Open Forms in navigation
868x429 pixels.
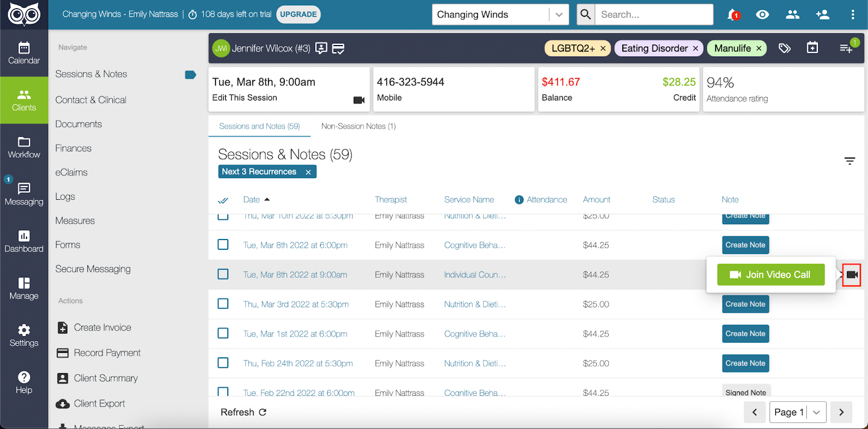tap(68, 245)
